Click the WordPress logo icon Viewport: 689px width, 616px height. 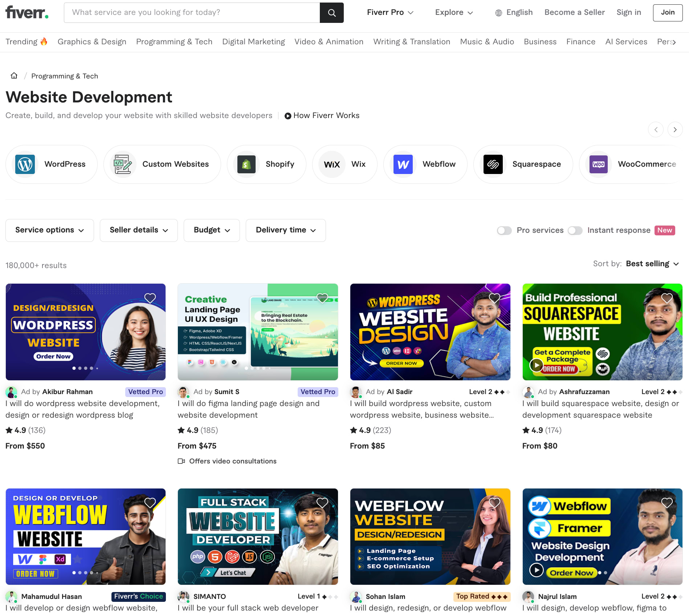(x=25, y=164)
